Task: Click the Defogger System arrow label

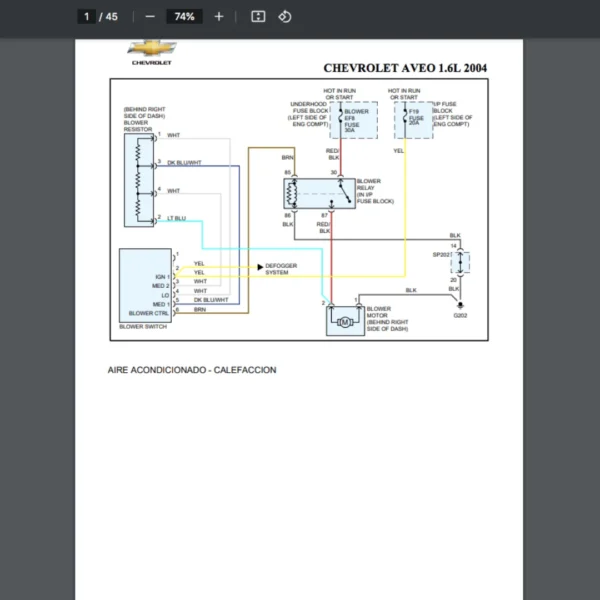Action: click(275, 269)
